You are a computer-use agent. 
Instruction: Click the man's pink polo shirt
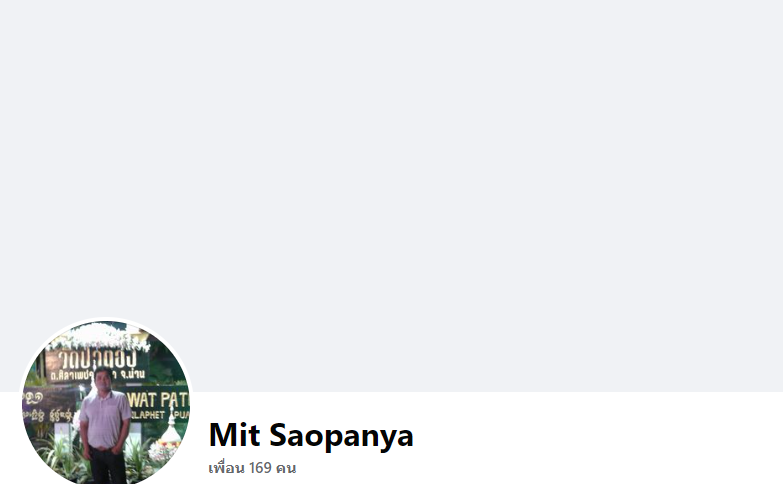coord(105,419)
